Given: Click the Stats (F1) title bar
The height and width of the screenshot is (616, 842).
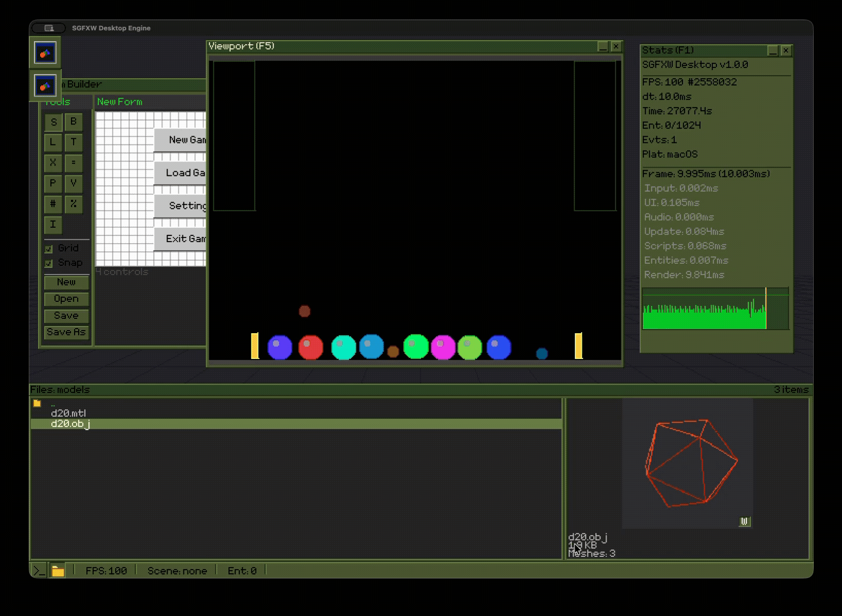Looking at the screenshot, I should tap(704, 50).
